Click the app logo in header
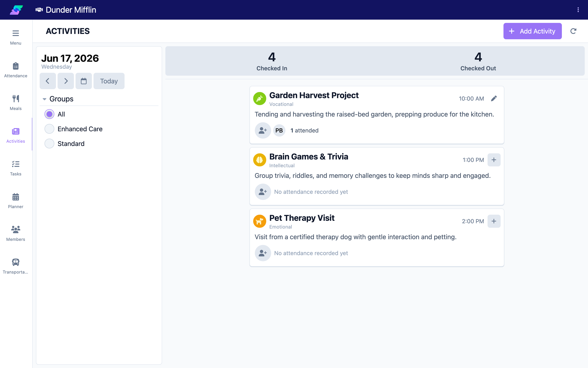The height and width of the screenshot is (368, 588). click(x=16, y=10)
